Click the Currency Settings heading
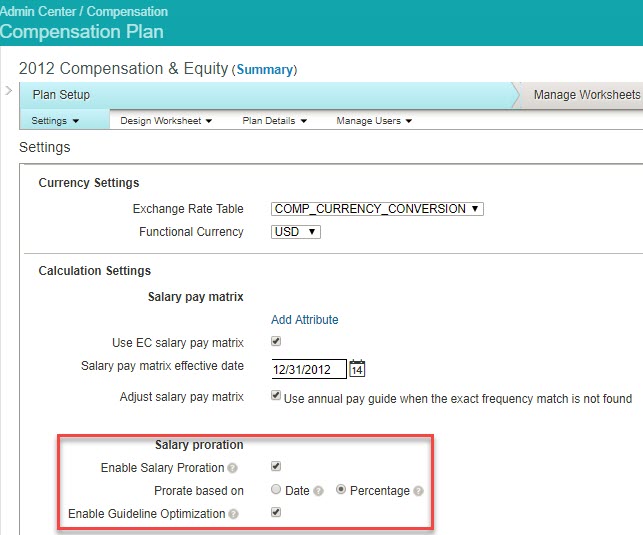 click(x=89, y=182)
